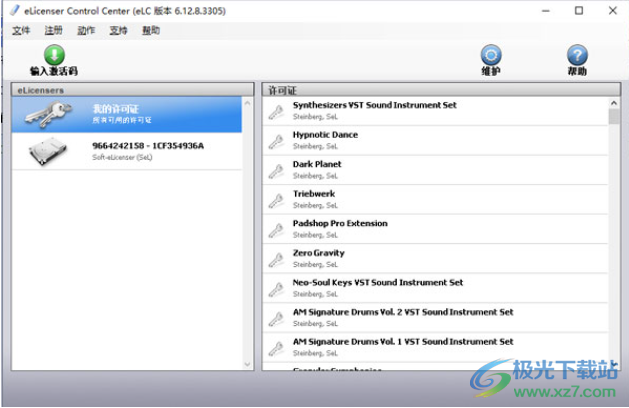Select the Dark Planet license name
This screenshot has width=629, height=408.
317,164
